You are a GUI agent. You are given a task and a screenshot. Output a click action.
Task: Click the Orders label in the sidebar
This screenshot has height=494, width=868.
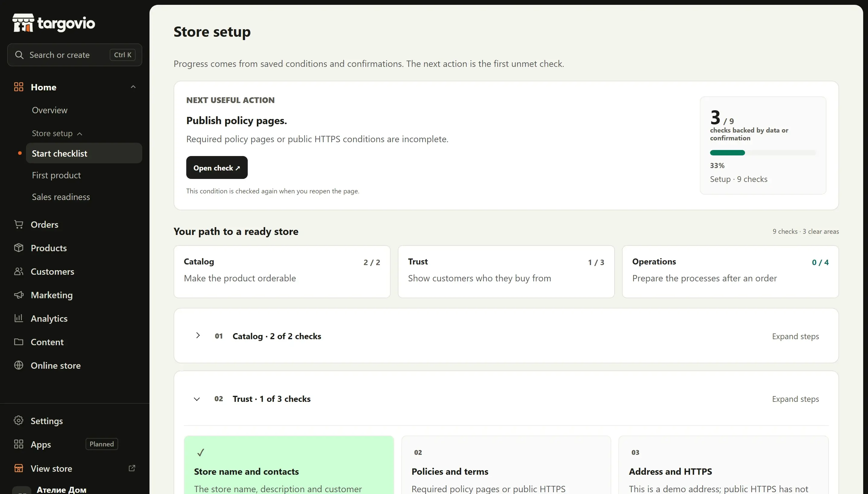[x=45, y=224]
